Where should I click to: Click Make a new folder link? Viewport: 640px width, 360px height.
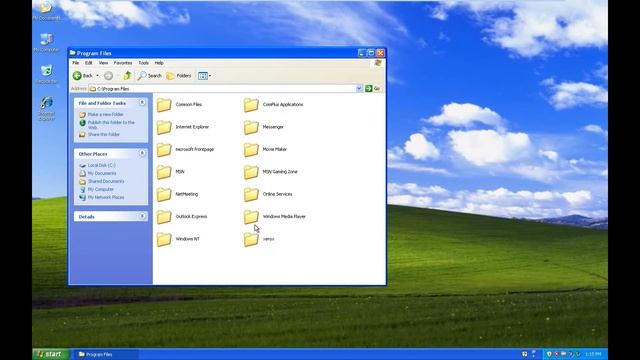point(105,115)
